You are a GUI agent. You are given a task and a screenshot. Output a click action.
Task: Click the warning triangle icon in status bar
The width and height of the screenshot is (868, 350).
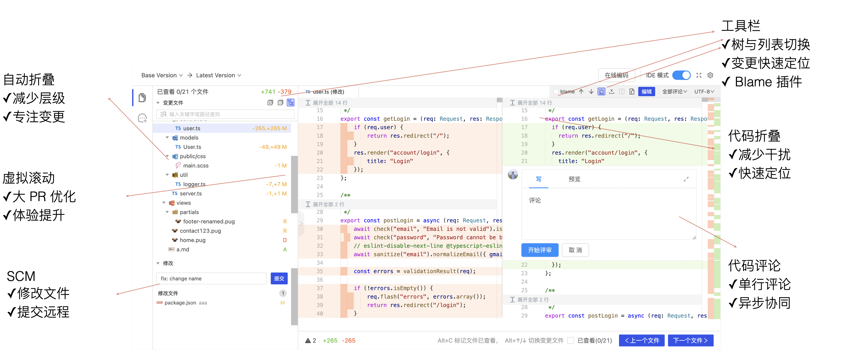point(308,340)
